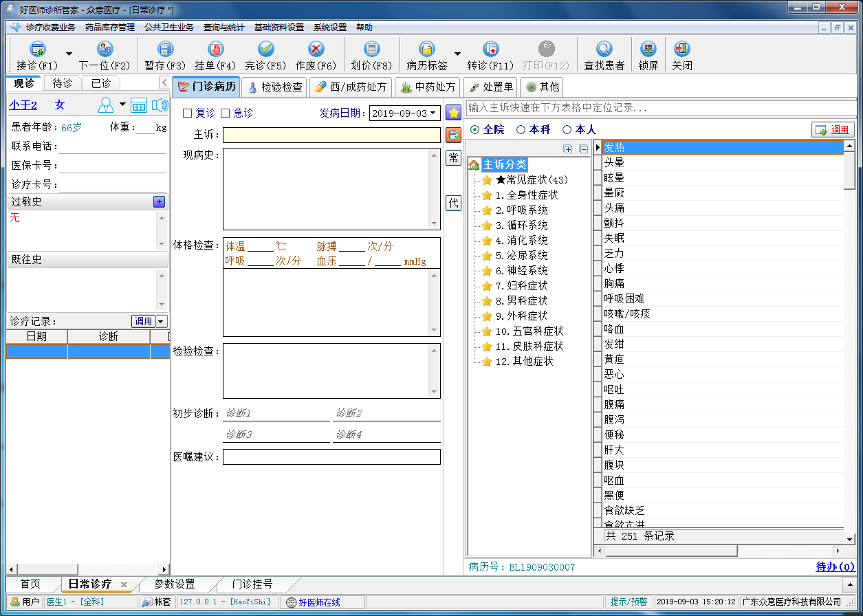Image resolution: width=863 pixels, height=616 pixels.
Task: Select the 本科 radio button
Action: pyautogui.click(x=521, y=129)
